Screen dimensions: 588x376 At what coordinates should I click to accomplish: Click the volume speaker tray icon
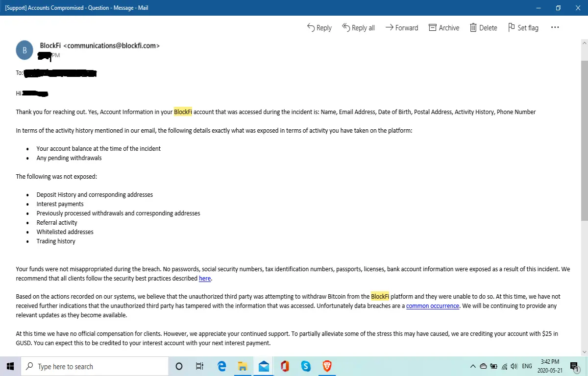pos(514,366)
